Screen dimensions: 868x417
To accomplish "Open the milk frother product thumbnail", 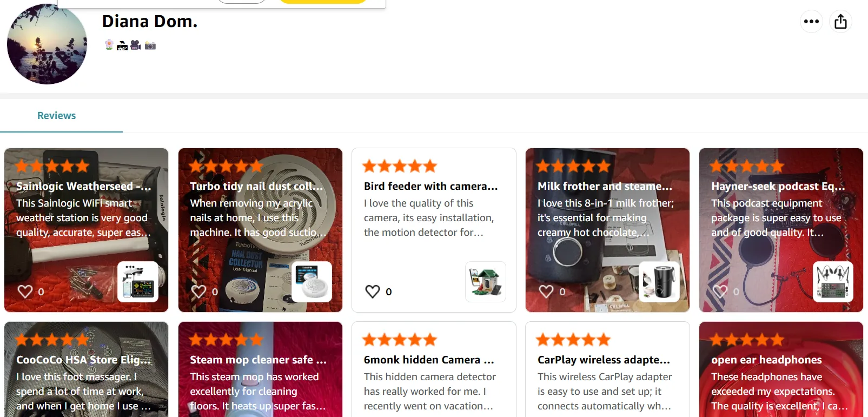I will coord(659,282).
